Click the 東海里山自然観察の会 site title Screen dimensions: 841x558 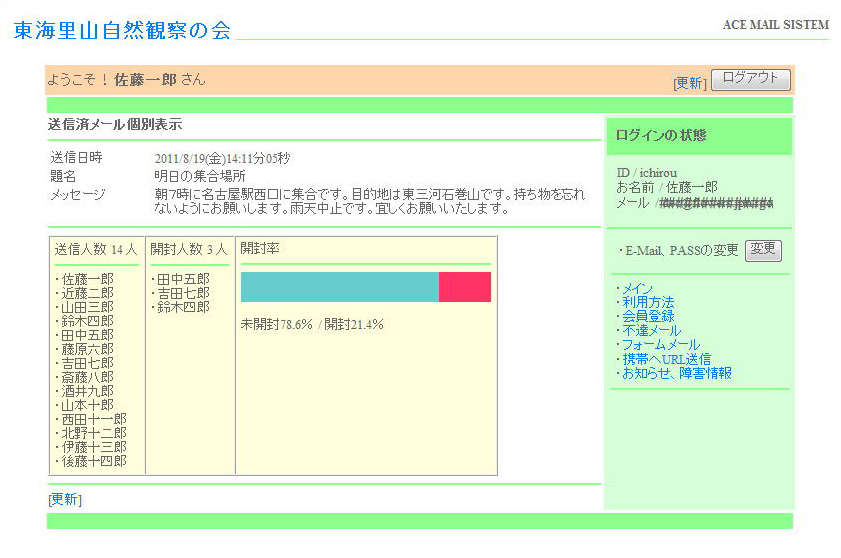[x=122, y=31]
